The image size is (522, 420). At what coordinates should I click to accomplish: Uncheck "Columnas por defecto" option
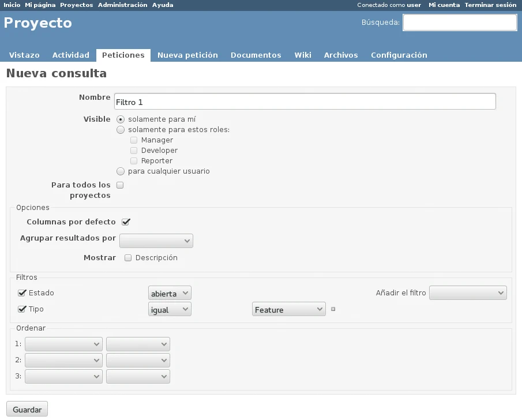pos(126,222)
